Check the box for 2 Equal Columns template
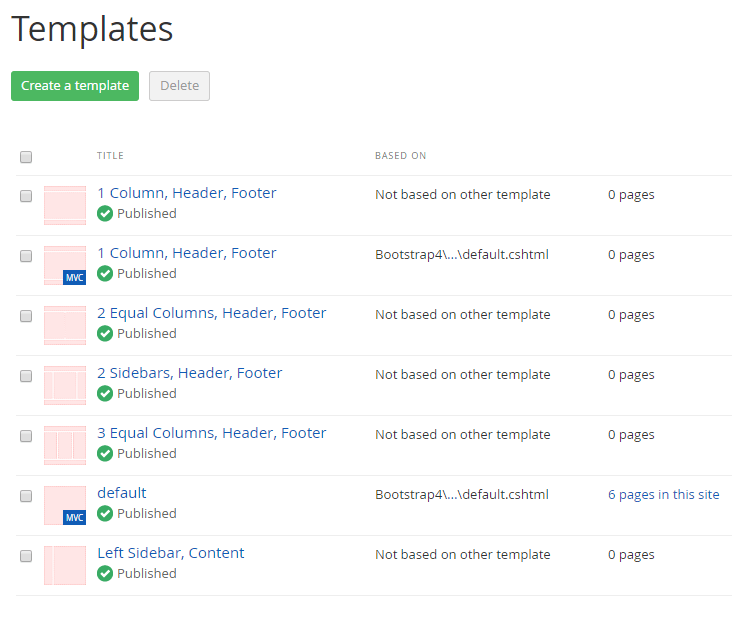Image resolution: width=744 pixels, height=620 pixels. pos(26,316)
